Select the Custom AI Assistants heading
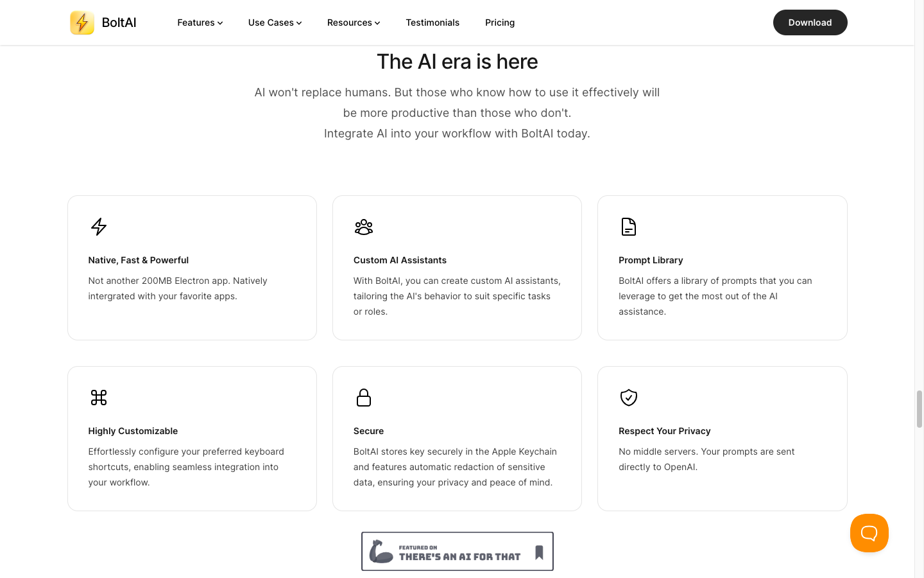 [400, 260]
